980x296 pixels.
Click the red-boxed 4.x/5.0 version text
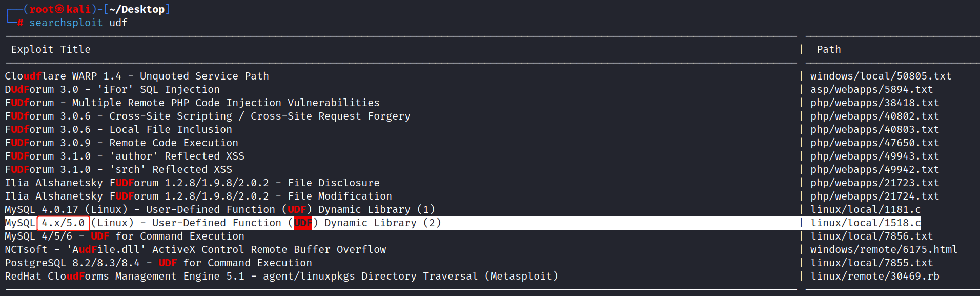(63, 223)
